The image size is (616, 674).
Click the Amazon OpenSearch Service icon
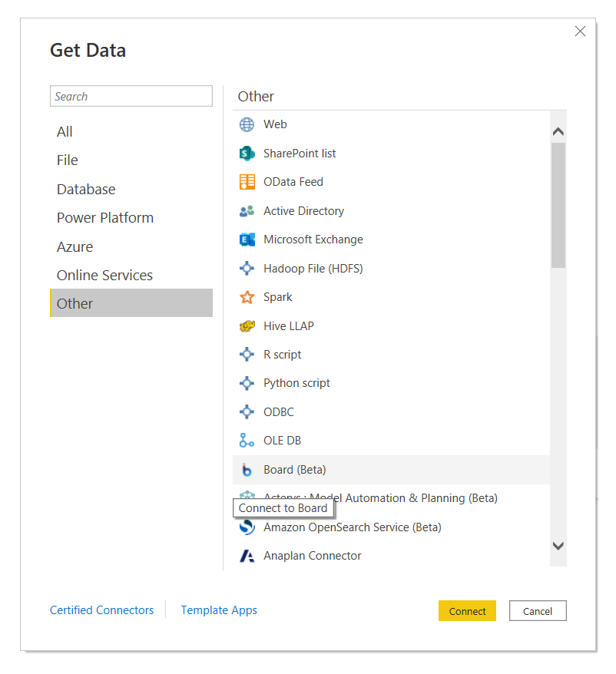[247, 527]
